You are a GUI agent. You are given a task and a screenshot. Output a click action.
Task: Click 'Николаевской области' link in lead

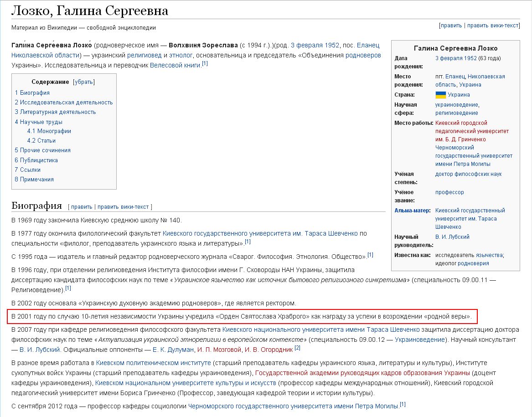[x=45, y=55]
